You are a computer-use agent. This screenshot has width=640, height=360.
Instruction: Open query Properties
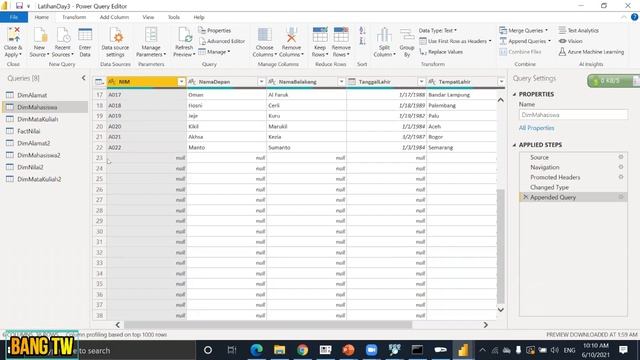coord(215,31)
